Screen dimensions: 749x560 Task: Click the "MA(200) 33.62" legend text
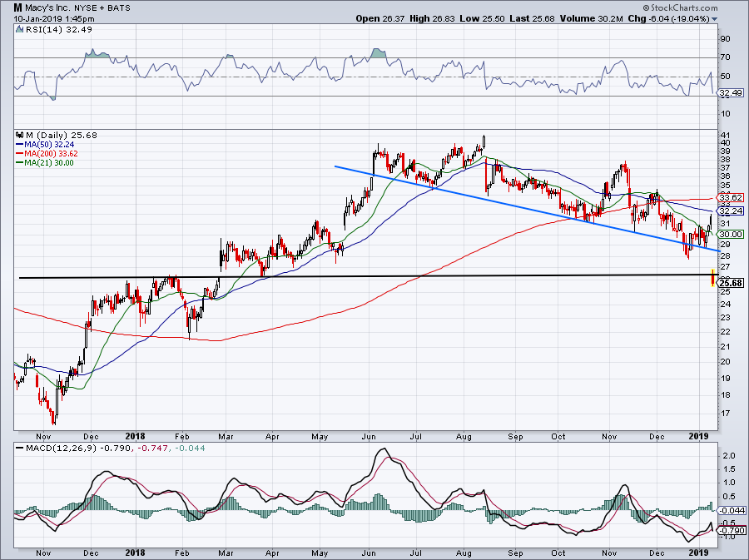click(51, 154)
